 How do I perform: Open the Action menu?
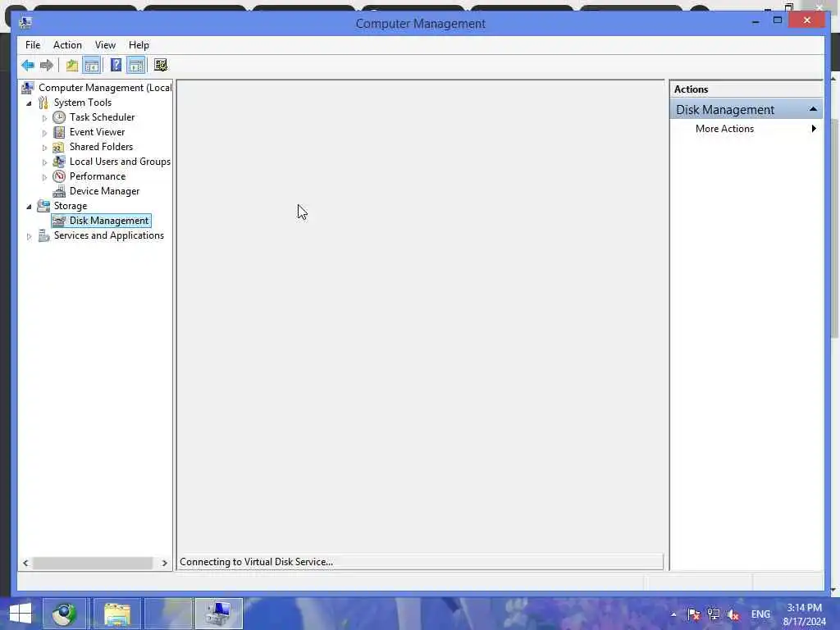(67, 45)
